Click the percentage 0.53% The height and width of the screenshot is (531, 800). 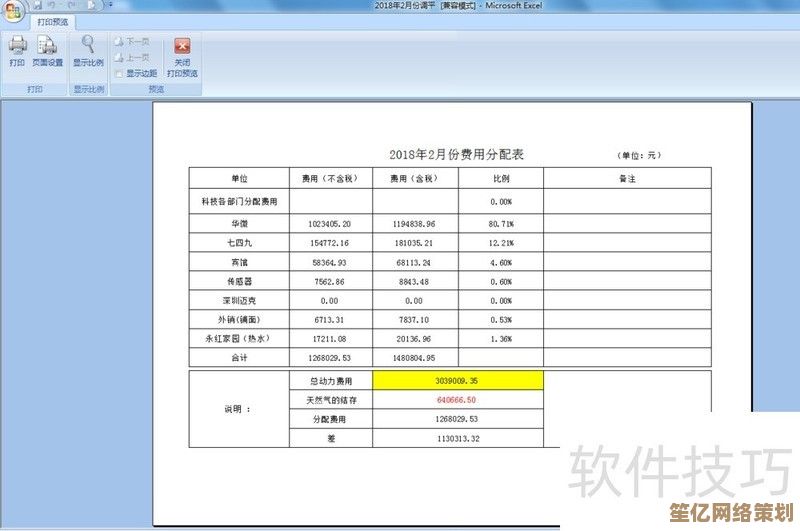[x=501, y=320]
